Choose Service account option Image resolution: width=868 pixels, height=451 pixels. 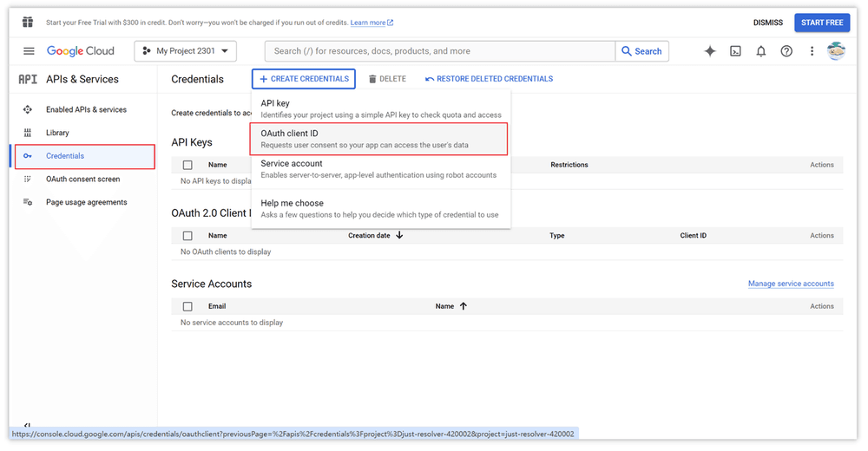coord(381,169)
